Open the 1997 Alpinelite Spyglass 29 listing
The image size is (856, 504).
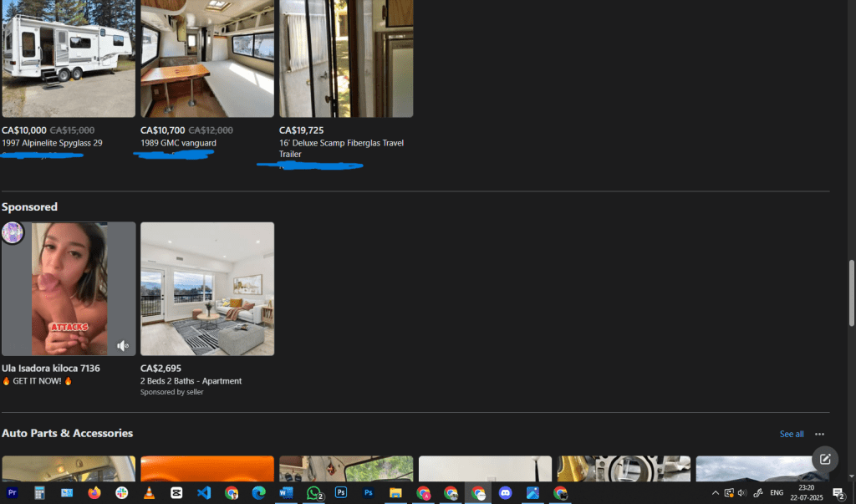click(x=52, y=143)
